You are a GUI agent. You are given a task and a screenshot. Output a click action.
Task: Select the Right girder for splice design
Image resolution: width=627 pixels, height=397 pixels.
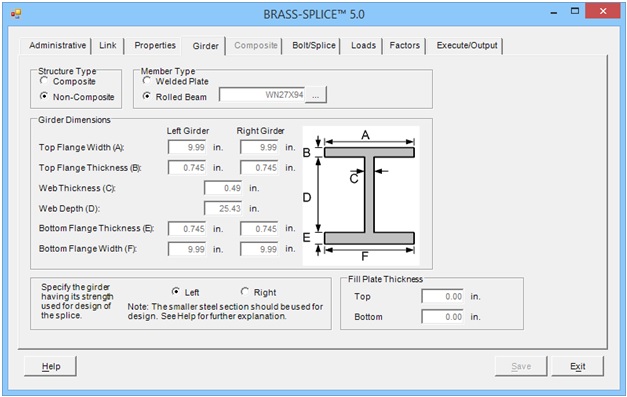pos(245,291)
